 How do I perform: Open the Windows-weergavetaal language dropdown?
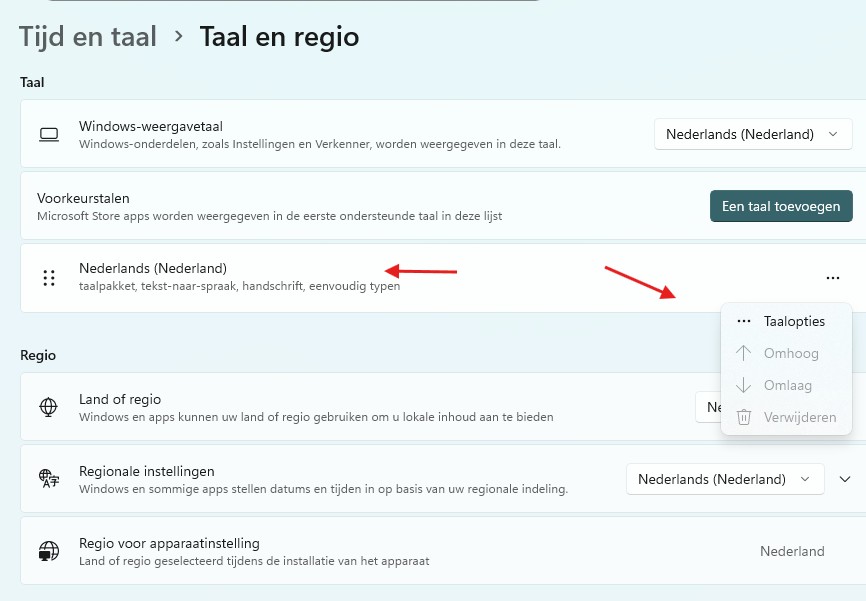pyautogui.click(x=753, y=134)
